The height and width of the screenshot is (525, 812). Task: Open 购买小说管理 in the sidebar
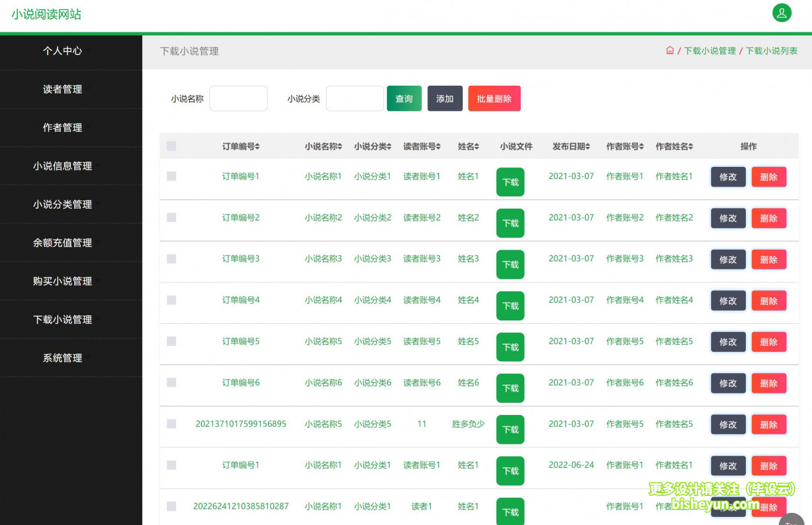(63, 281)
